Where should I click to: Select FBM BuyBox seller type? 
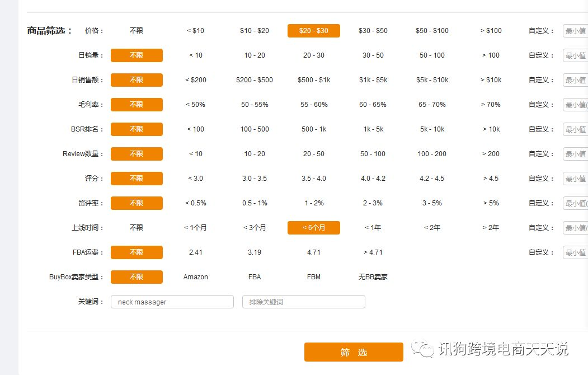[x=314, y=277]
